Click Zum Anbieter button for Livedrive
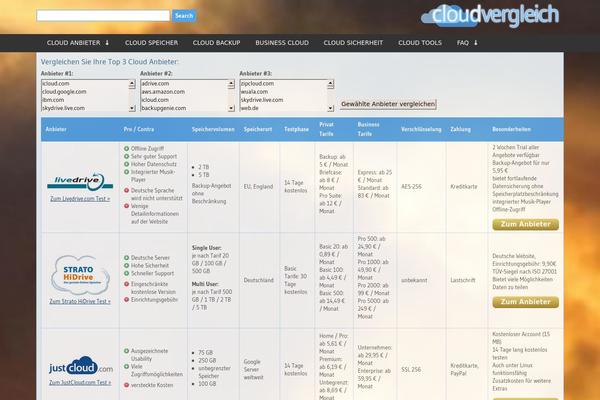Screen dimensions: 600x400 coord(525,224)
